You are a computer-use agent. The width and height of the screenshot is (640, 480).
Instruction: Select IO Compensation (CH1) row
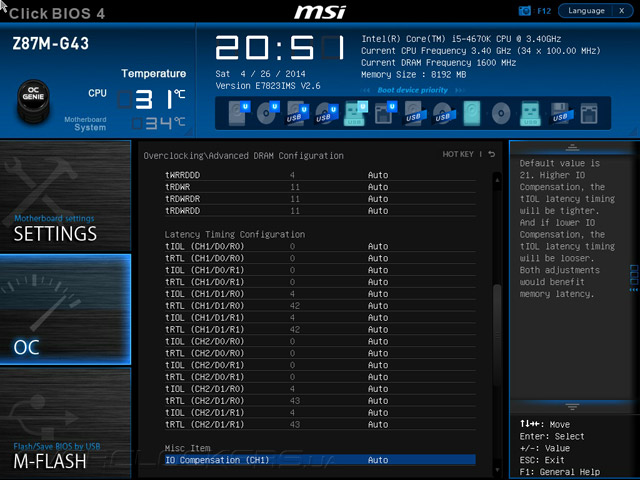[x=320, y=460]
